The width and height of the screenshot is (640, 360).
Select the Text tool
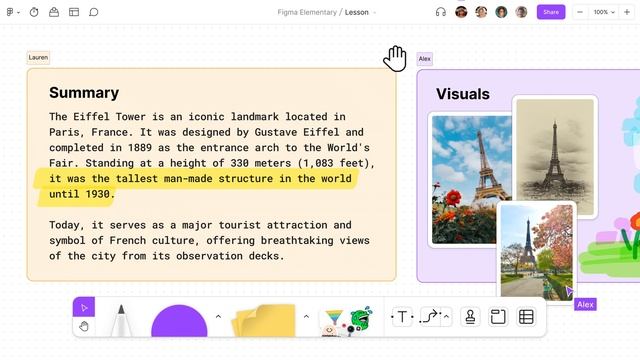pos(402,317)
